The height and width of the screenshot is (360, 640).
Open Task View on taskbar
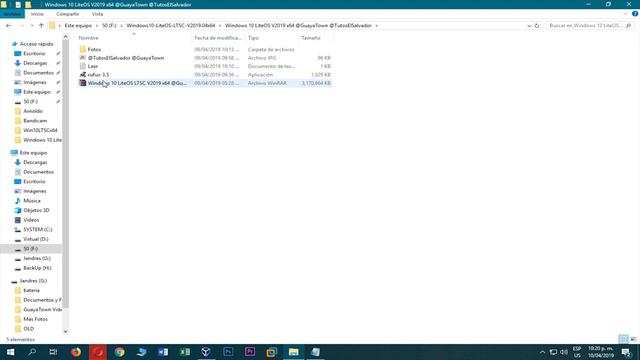(53, 352)
